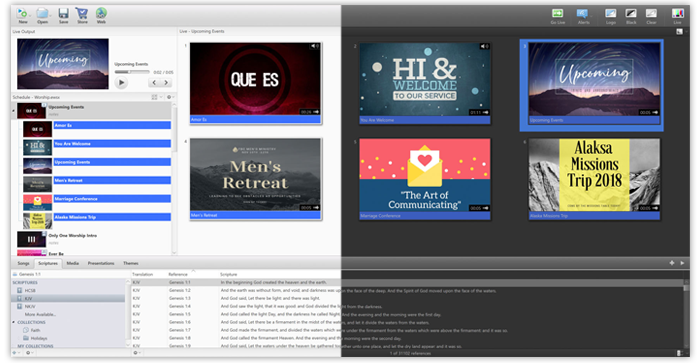The height and width of the screenshot is (363, 700).
Task: Open the dropdown arrow beside Open
Action: pyautogui.click(x=50, y=15)
